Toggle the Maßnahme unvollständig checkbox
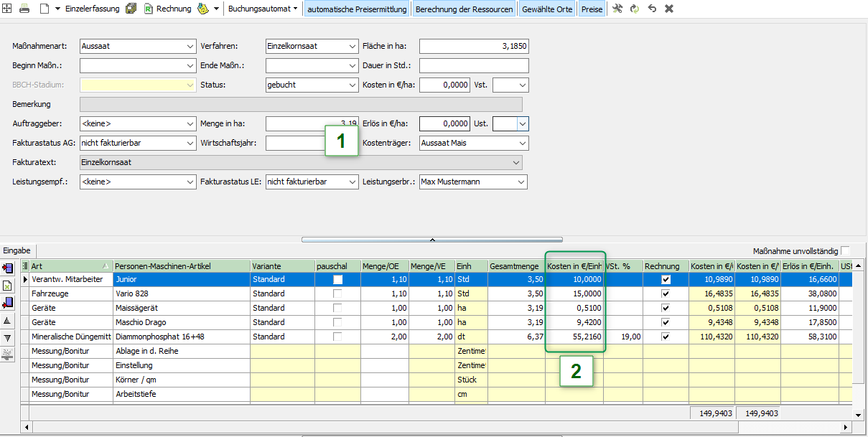Viewport: 868px width, 437px height. (x=845, y=250)
